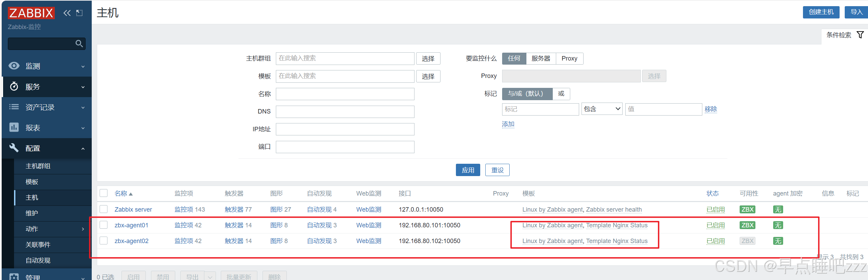Click 无 encryption badge for Zabbix server
This screenshot has width=868, height=280.
point(778,210)
